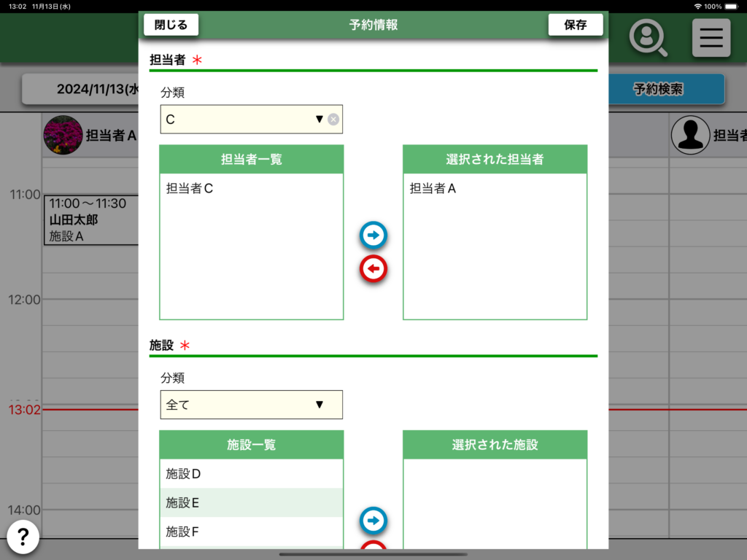Viewport: 747px width, 560px height.
Task: Expand the staff 分類 dropdown showing C
Action: click(x=244, y=120)
